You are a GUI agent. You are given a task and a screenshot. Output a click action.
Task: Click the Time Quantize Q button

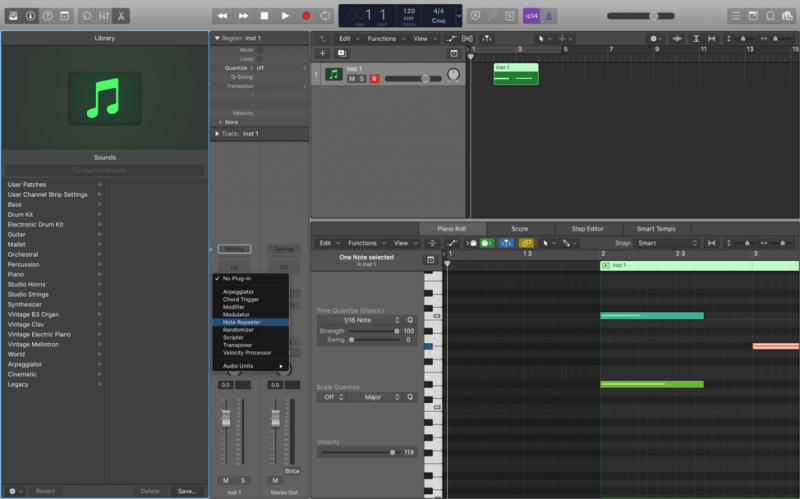(x=410, y=320)
